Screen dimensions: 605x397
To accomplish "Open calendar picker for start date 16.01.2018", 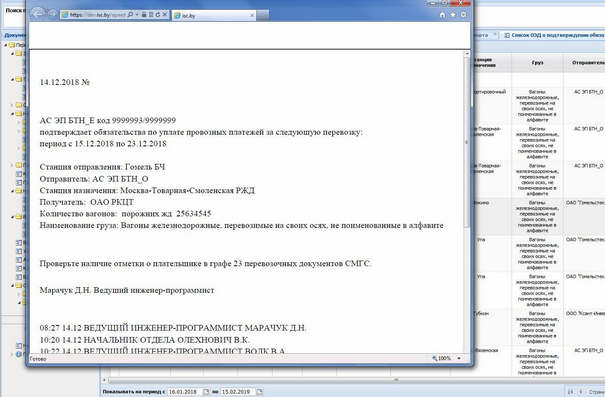I will pyautogui.click(x=206, y=392).
